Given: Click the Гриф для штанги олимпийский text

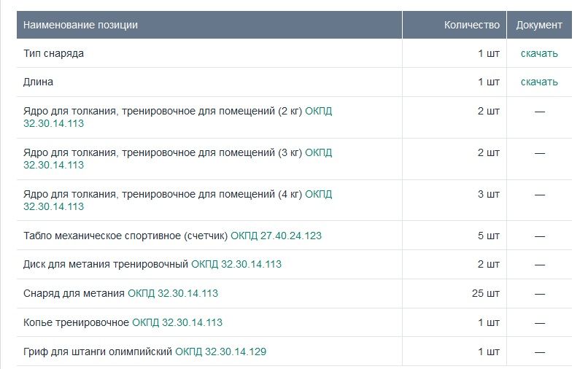Looking at the screenshot, I should point(98,351).
